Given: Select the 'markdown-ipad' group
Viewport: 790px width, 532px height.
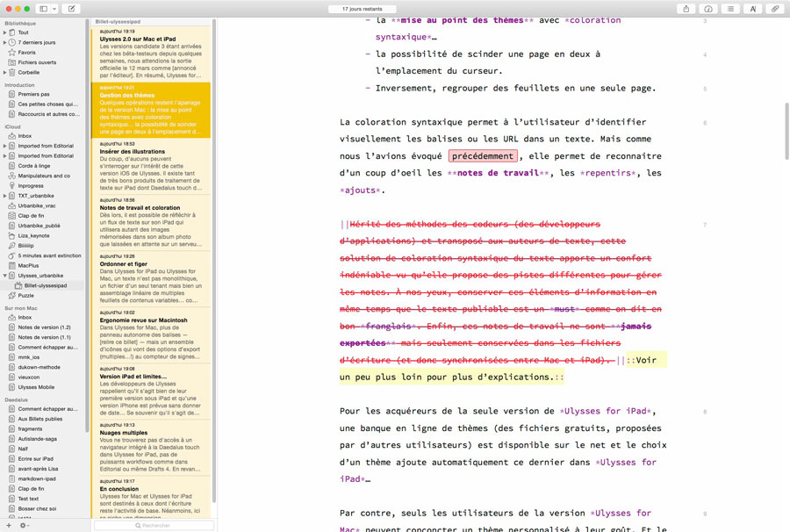Looking at the screenshot, I should tap(37, 479).
